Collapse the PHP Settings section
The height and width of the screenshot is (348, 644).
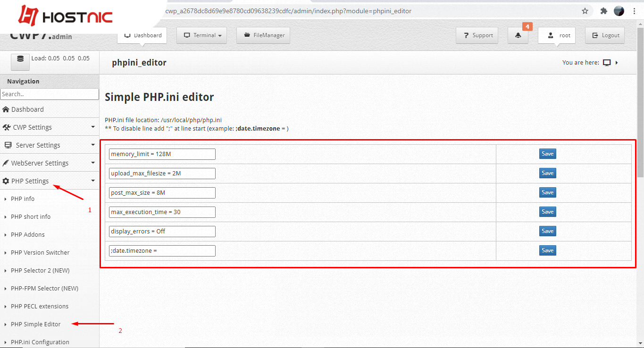click(50, 181)
